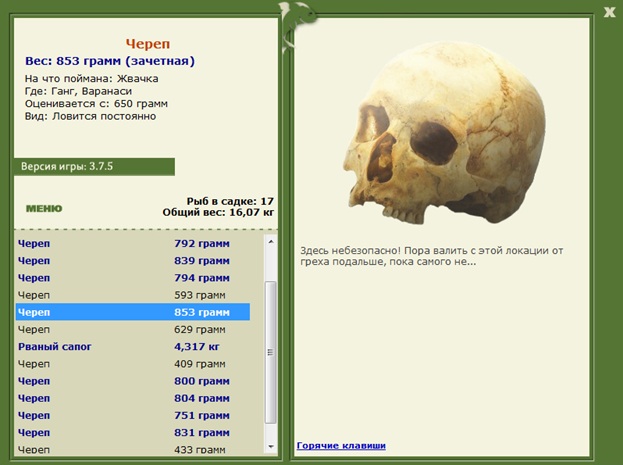Select the Череп 839 грамм entry
The image size is (623, 465).
(133, 261)
